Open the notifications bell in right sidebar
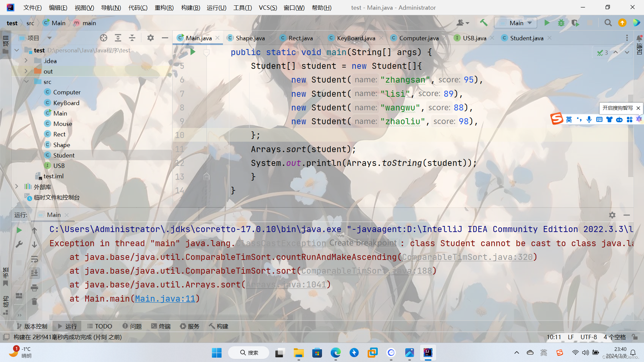Image resolution: width=644 pixels, height=362 pixels. [x=639, y=38]
